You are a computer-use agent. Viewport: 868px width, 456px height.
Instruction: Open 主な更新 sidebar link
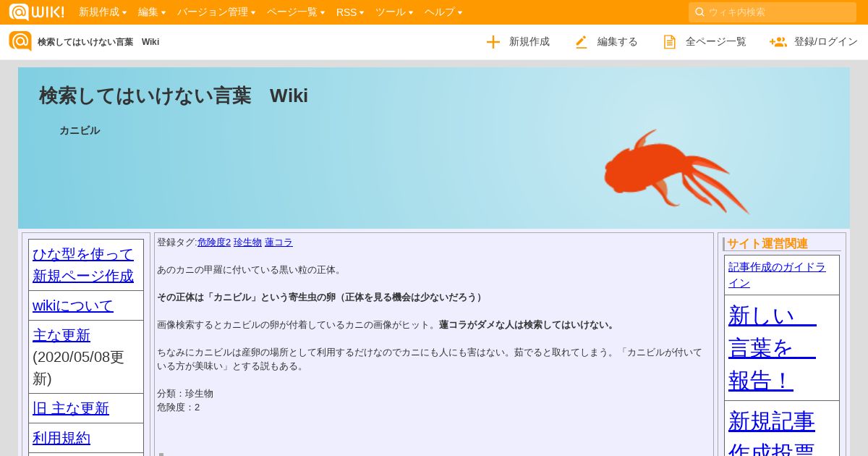61,335
